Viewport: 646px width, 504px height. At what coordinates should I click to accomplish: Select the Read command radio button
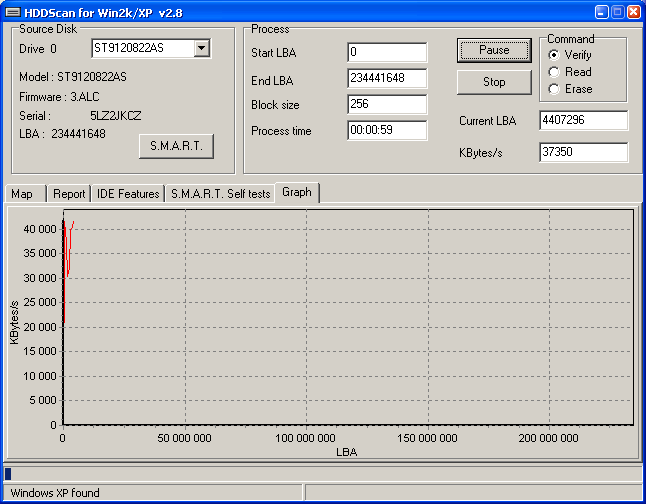(x=554, y=72)
